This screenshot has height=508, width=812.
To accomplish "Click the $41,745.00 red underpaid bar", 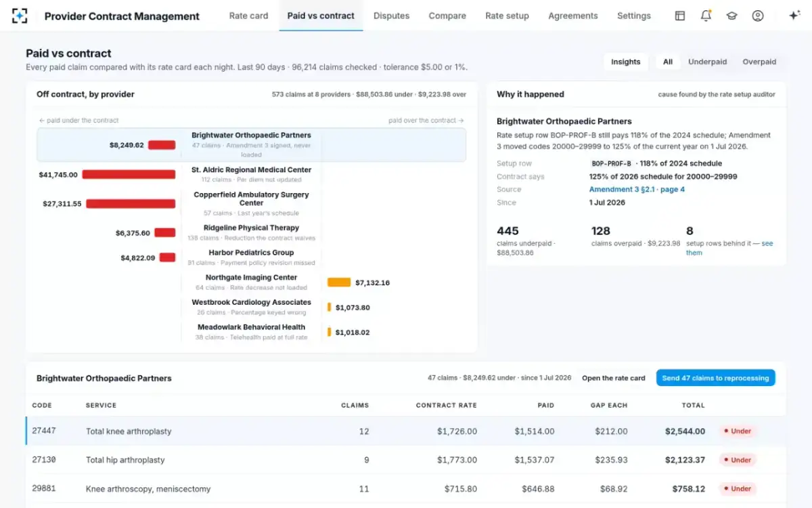I will 129,175.
